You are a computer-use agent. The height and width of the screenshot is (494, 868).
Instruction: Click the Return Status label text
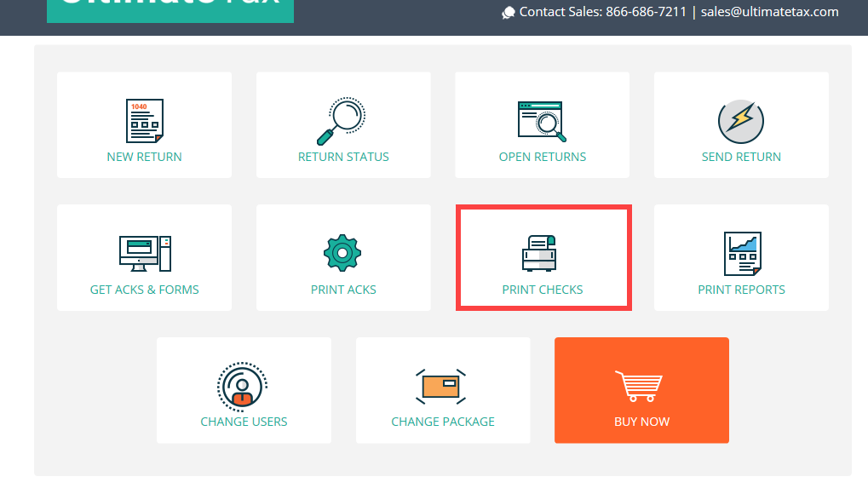[343, 157]
